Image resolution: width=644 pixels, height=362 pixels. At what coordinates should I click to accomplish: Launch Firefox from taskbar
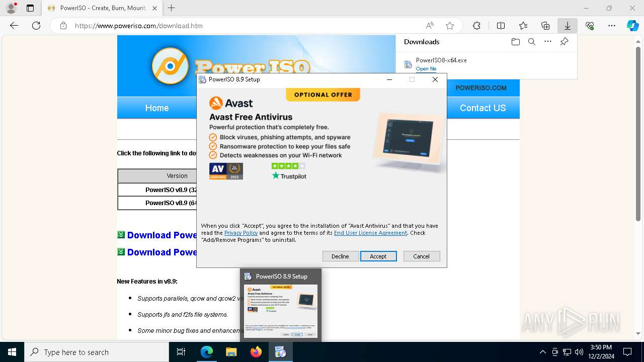click(x=256, y=352)
